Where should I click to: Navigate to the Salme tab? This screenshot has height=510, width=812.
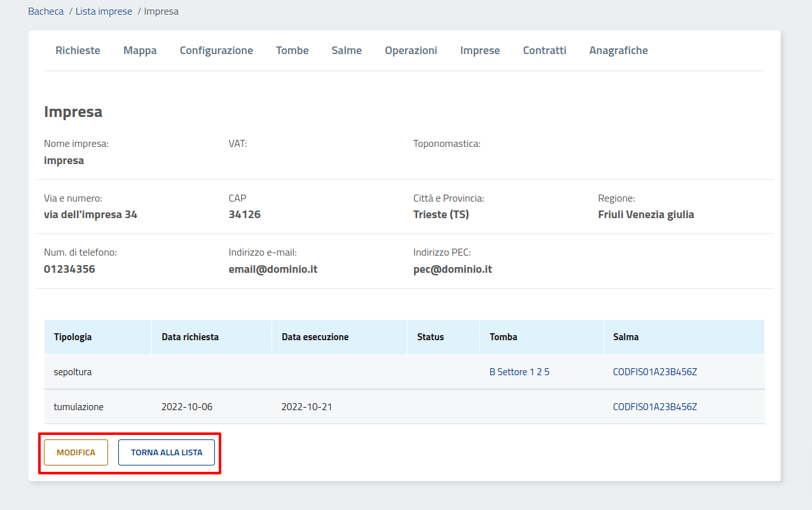[347, 50]
